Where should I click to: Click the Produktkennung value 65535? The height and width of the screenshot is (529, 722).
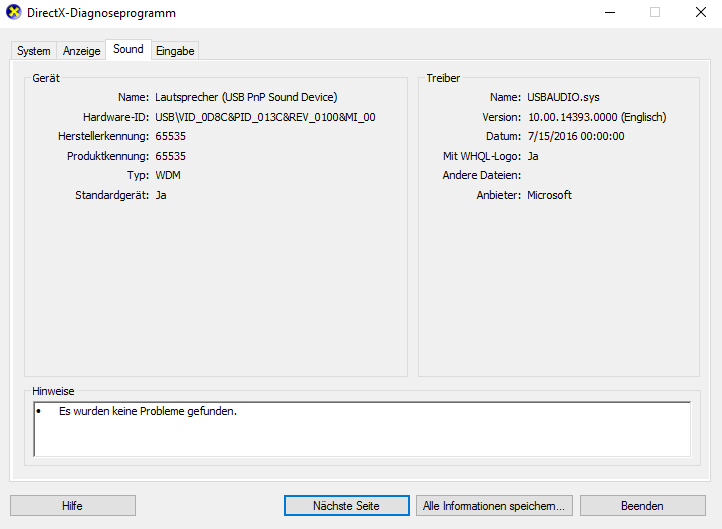pyautogui.click(x=170, y=156)
